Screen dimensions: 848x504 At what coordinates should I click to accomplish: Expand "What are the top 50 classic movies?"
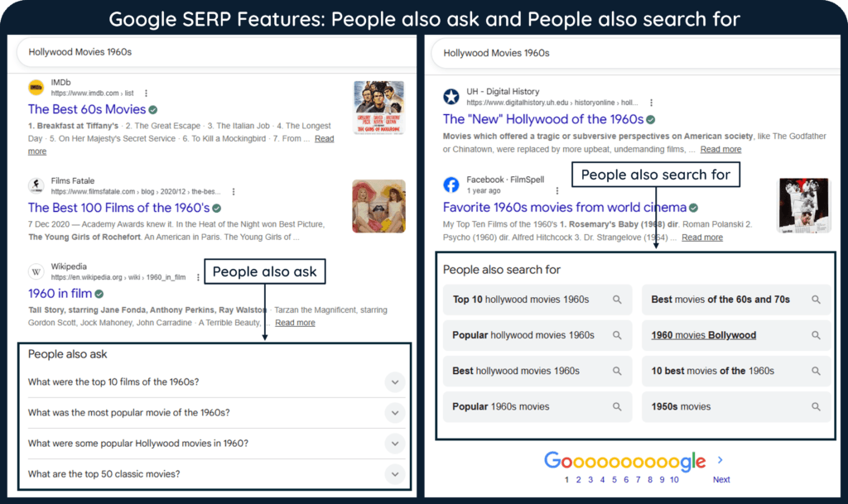395,474
